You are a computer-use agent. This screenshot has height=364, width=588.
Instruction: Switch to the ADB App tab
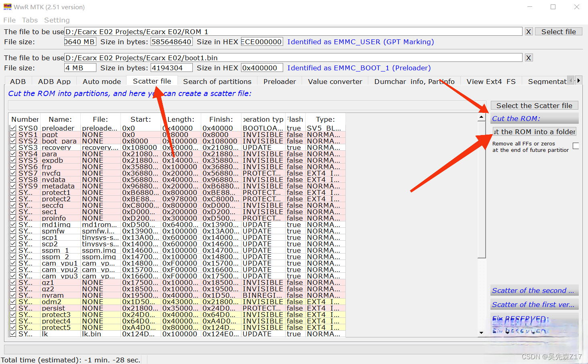click(54, 82)
